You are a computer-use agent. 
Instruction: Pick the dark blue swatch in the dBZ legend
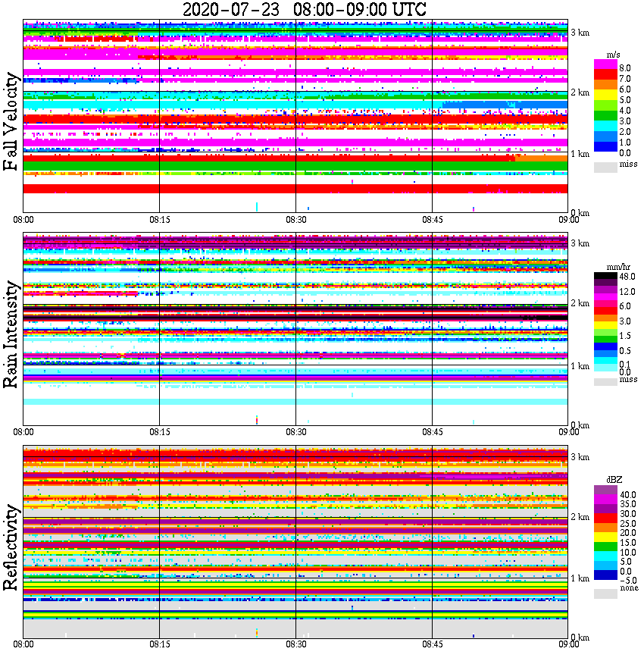[x=605, y=575]
